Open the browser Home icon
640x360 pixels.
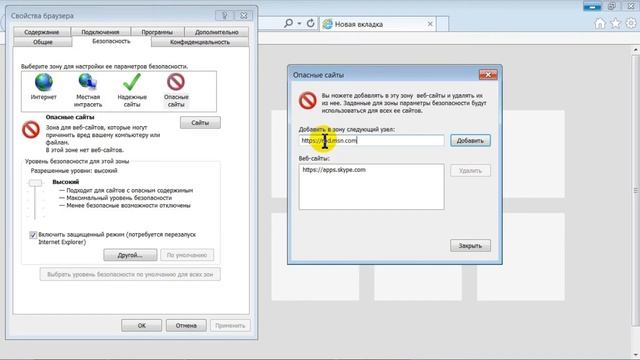[600, 24]
